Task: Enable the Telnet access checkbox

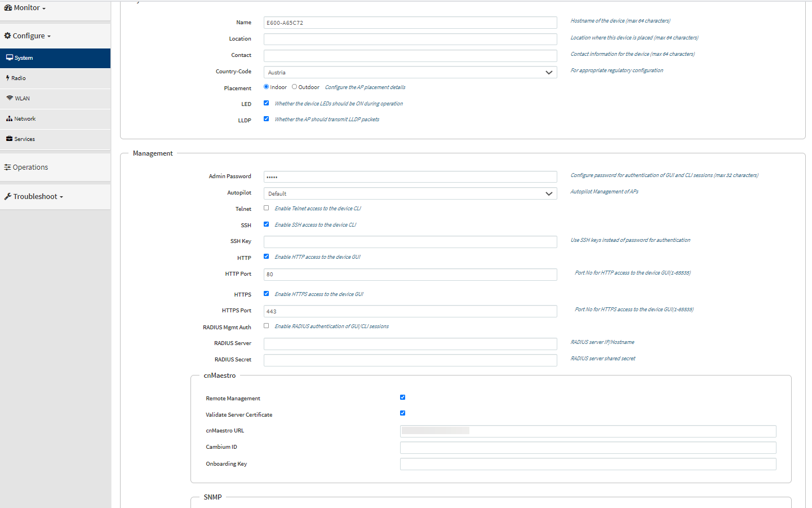Action: tap(267, 208)
